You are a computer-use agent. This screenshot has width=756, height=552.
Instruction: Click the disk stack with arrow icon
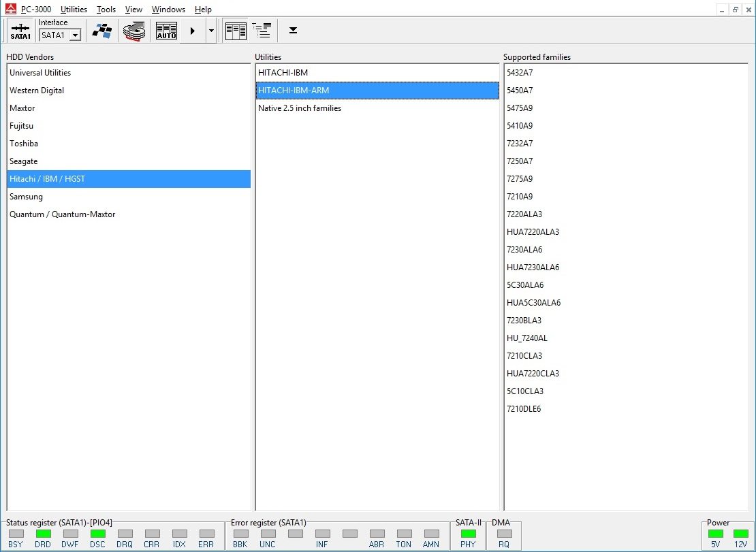point(135,31)
